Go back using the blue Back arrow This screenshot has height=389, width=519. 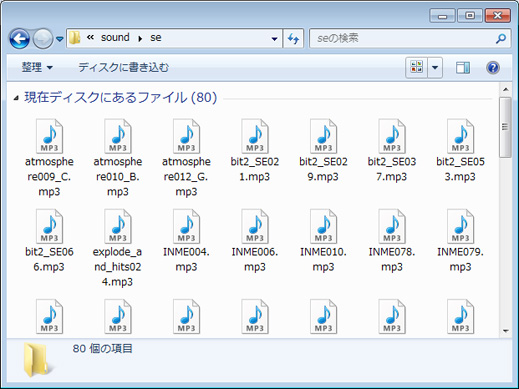[x=19, y=39]
